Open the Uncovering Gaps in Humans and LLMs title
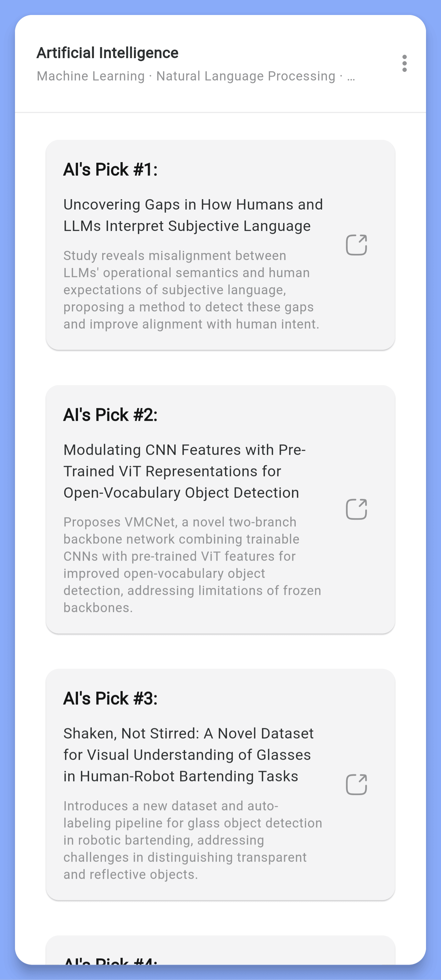Viewport: 441px width, 980px height. pos(193,215)
